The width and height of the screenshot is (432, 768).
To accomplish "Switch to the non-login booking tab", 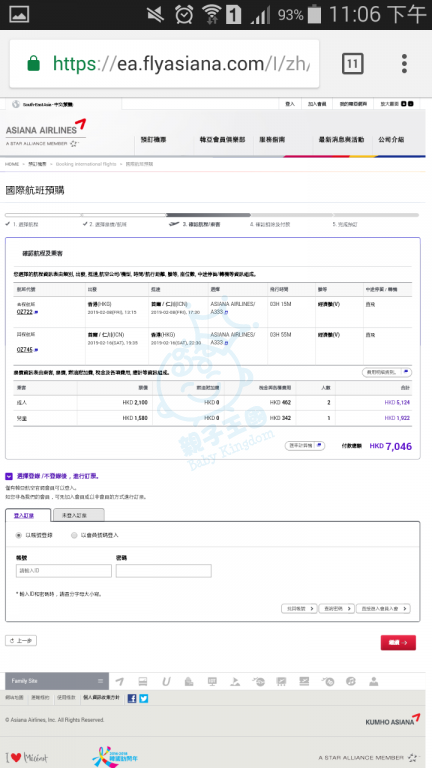I will tap(77, 515).
